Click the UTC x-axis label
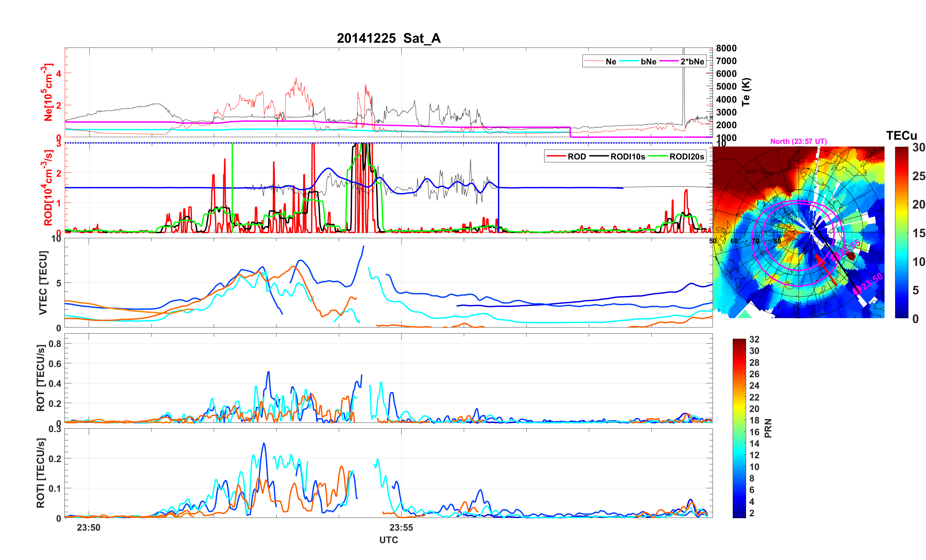This screenshot has width=926, height=560. coord(388,540)
